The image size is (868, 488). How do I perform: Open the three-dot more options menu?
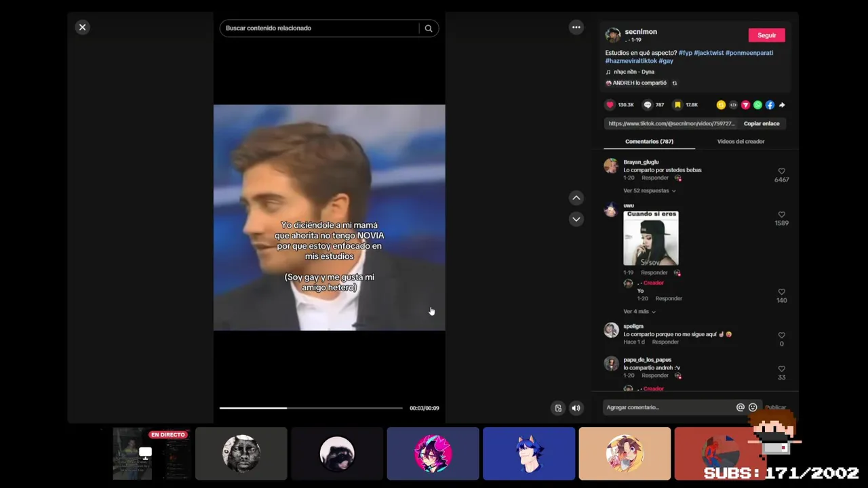coord(576,27)
